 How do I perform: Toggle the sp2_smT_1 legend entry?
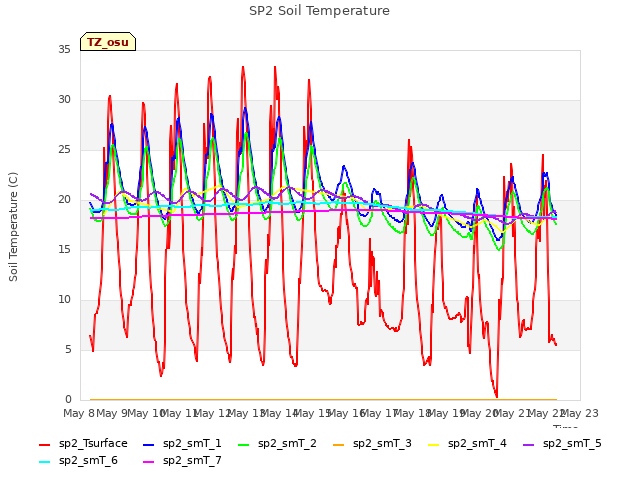click(182, 443)
